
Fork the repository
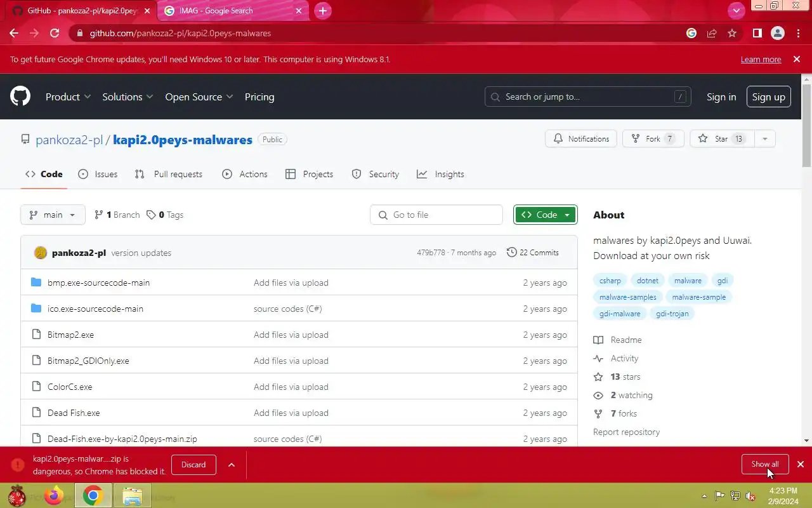[653, 138]
